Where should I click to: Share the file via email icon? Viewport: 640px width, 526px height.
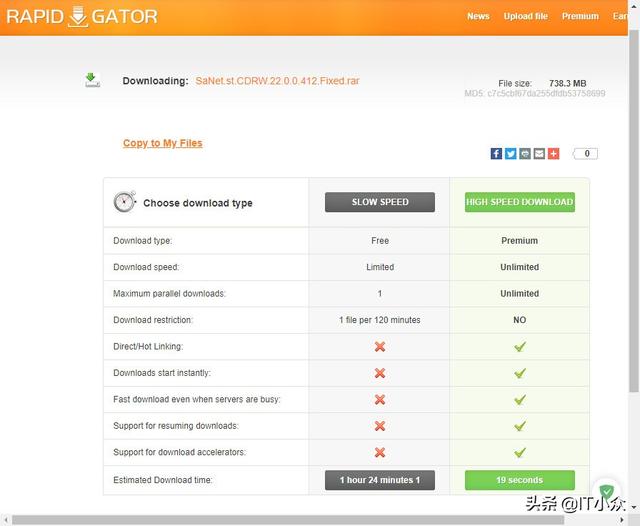coord(539,153)
